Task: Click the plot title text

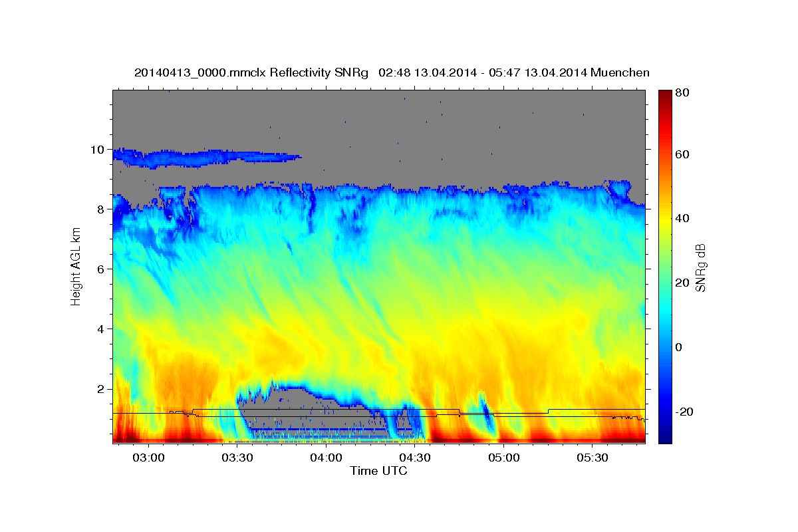Action: [392, 72]
